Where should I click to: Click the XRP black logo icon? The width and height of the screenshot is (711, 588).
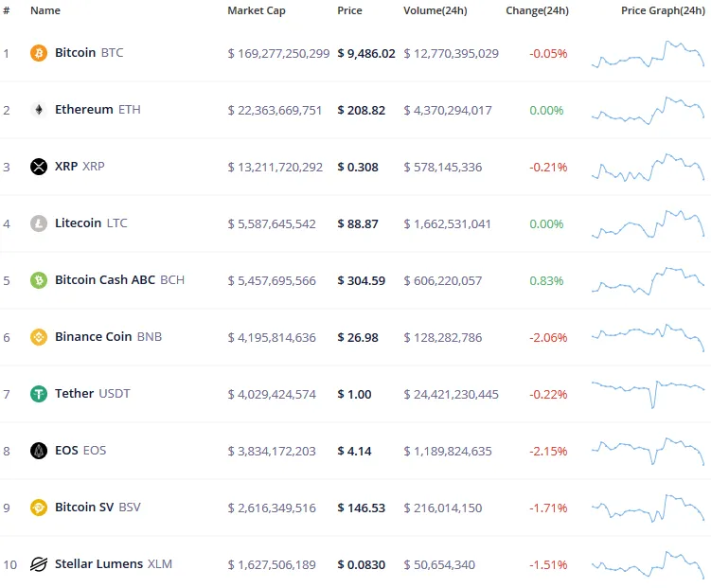coord(39,167)
